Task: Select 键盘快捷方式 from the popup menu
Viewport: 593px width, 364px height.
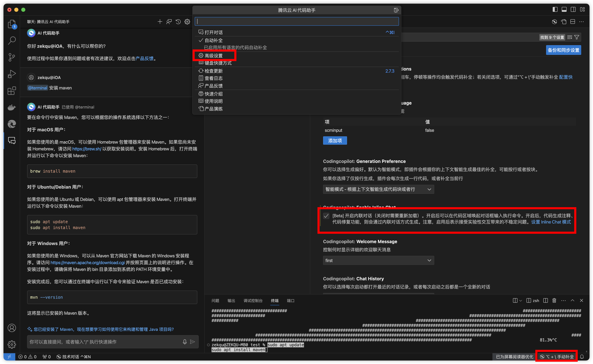Action: (297, 63)
